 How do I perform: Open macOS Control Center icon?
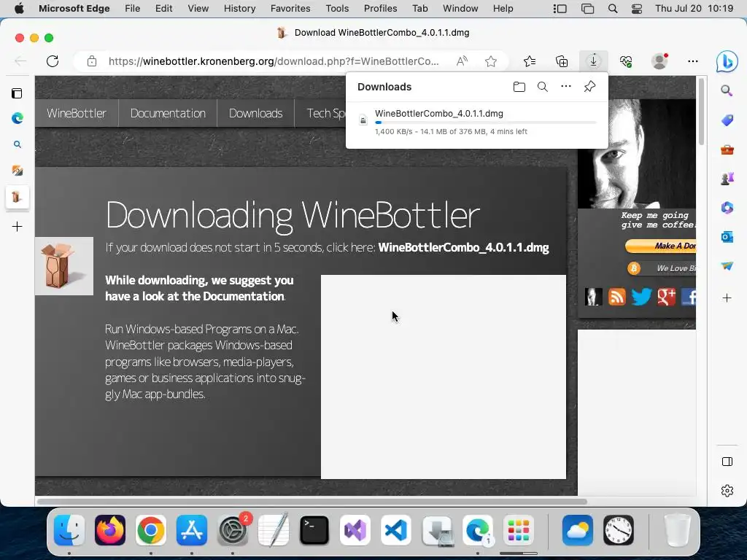pyautogui.click(x=636, y=9)
